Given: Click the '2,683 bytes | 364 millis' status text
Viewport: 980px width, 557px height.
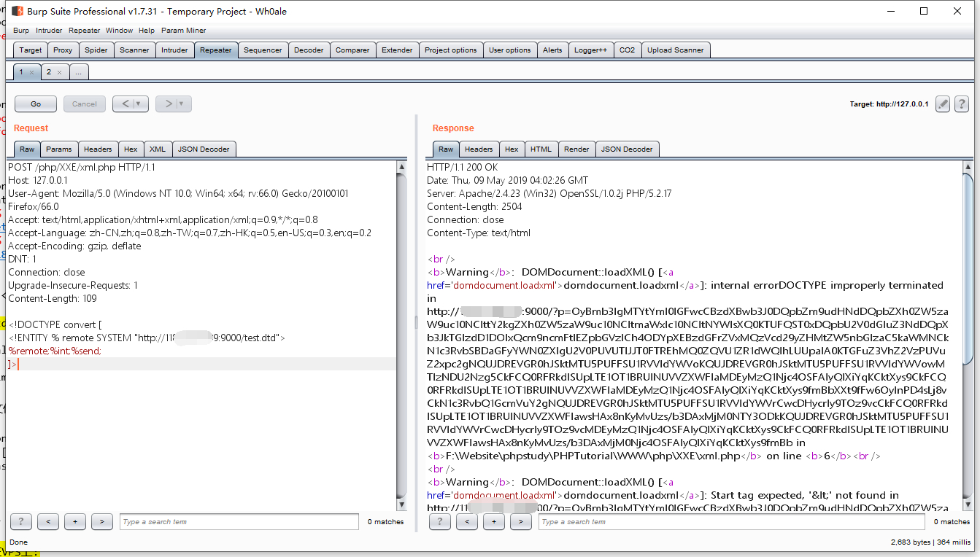Looking at the screenshot, I should (930, 542).
